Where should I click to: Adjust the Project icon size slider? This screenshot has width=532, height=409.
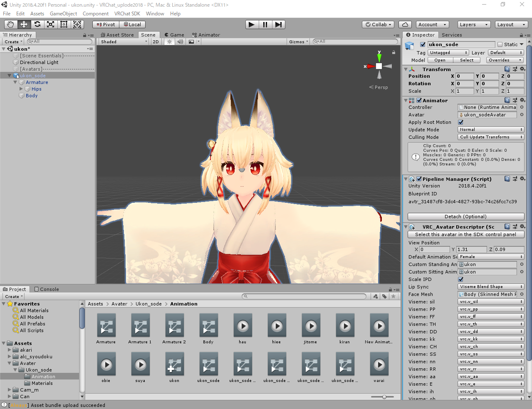coord(384,397)
